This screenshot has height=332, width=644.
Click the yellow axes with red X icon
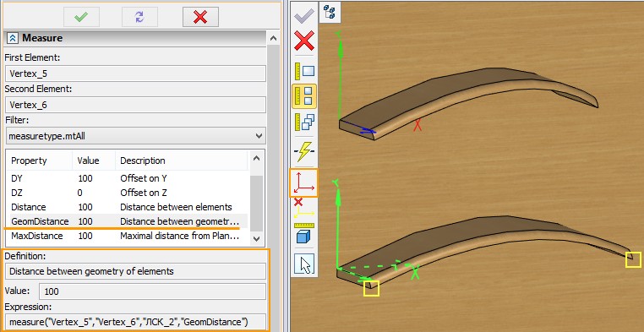pos(304,208)
